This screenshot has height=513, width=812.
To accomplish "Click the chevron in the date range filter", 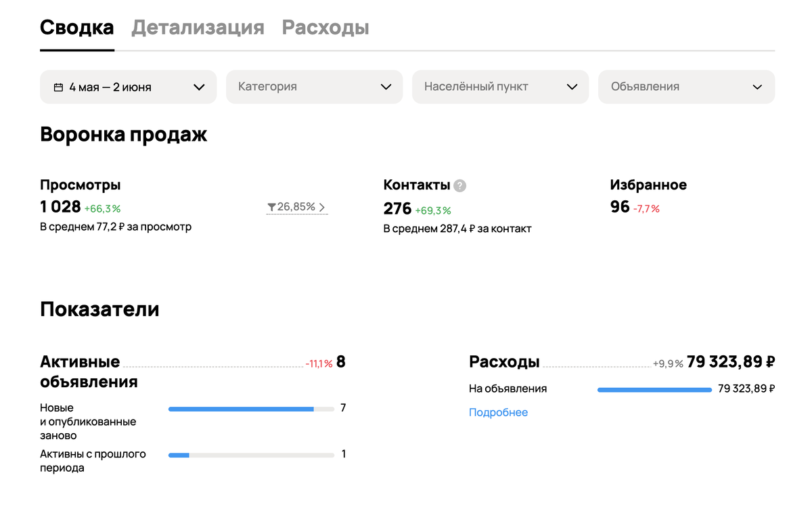I will (x=199, y=87).
